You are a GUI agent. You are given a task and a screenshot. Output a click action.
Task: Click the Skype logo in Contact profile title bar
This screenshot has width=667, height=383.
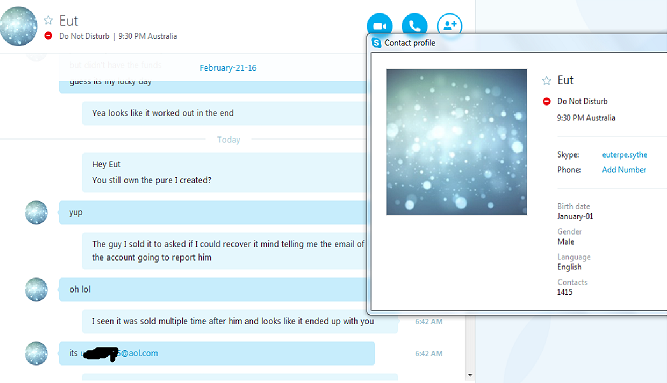376,43
